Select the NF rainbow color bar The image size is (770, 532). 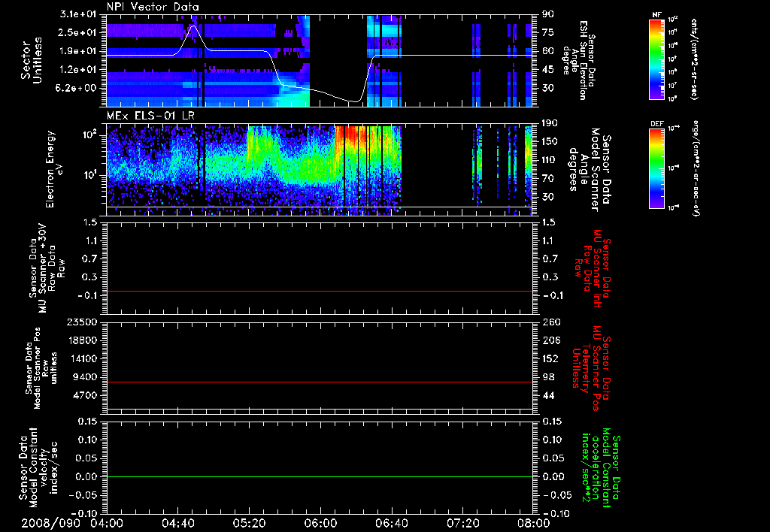(656, 59)
